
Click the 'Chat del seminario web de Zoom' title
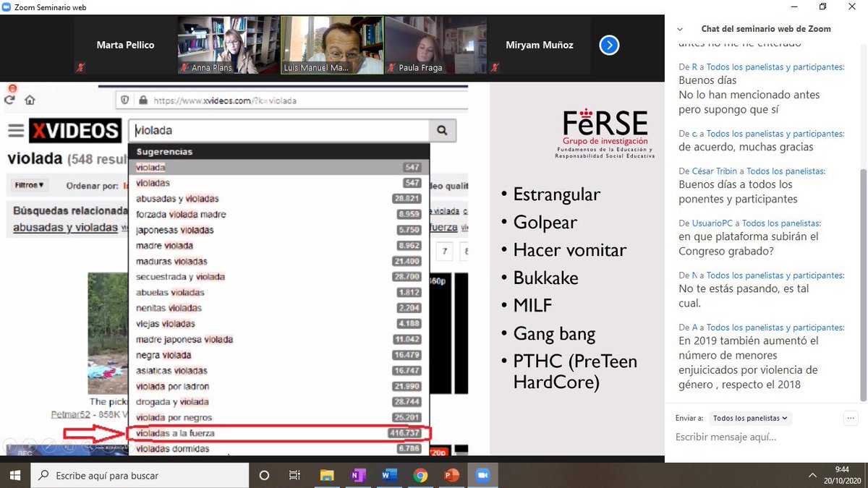766,29
